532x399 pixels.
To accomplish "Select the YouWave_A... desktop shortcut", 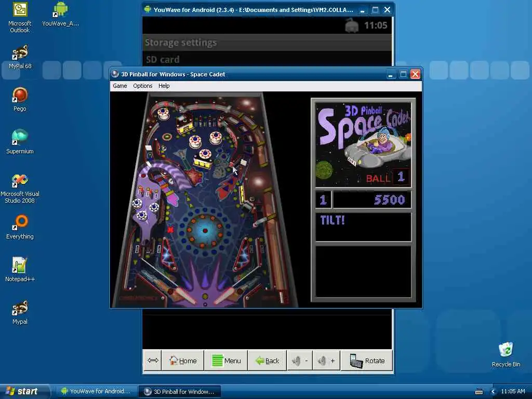I will [x=60, y=15].
